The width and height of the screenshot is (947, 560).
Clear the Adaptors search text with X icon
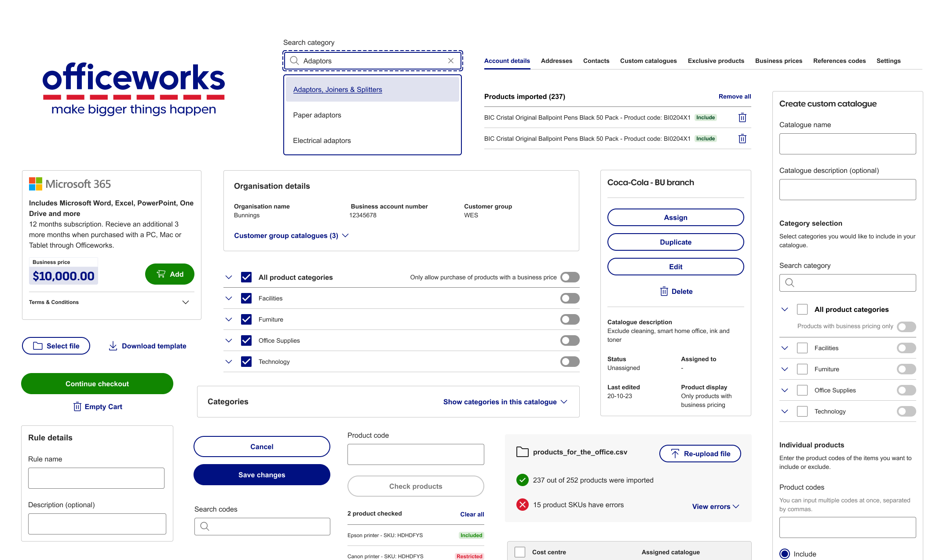coord(450,61)
